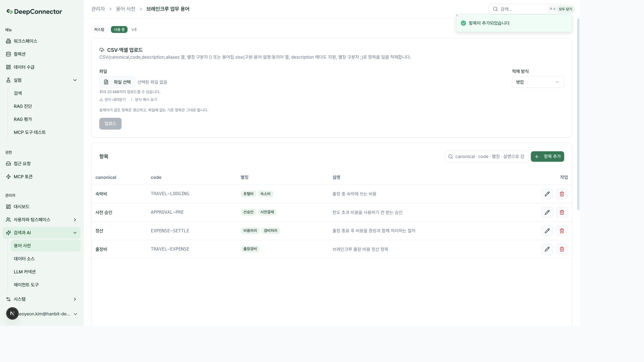Image resolution: width=644 pixels, height=362 pixels.
Task: Collapse the 검색과 AI menu section
Action: pyautogui.click(x=75, y=233)
